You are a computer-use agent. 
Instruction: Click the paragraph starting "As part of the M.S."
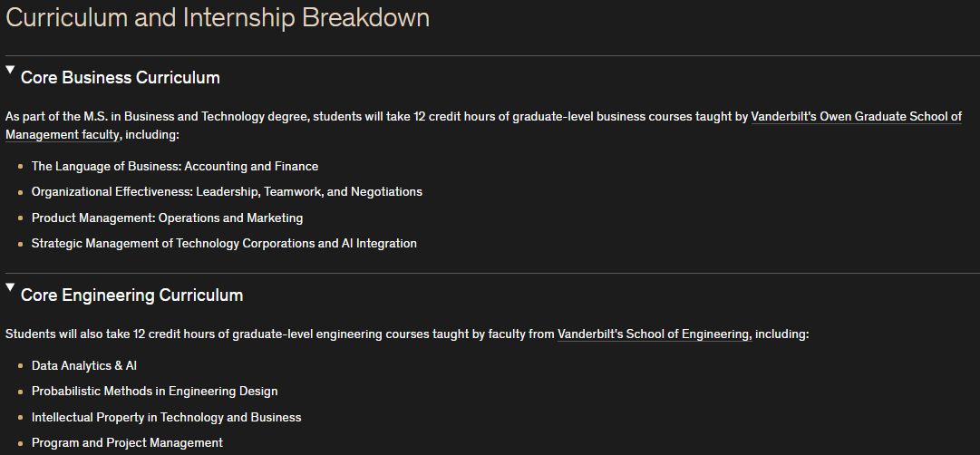coord(363,117)
